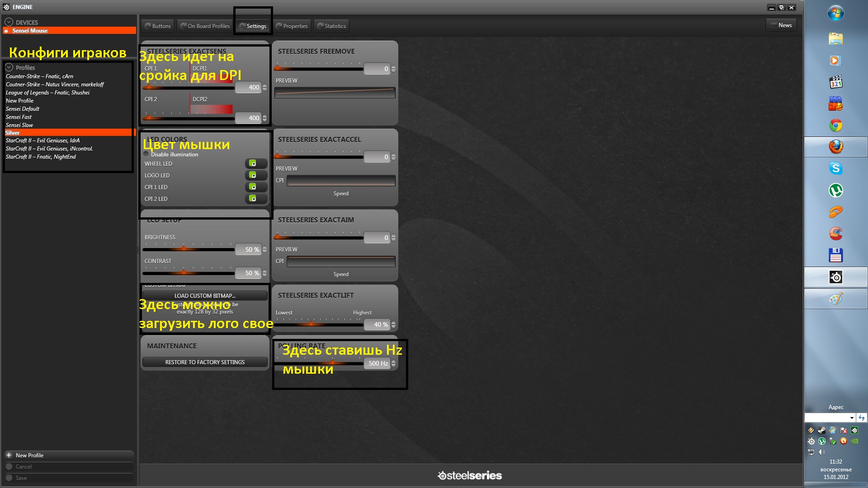Open Steam from the system tray
Viewport: 868px width, 488px height.
822,430
